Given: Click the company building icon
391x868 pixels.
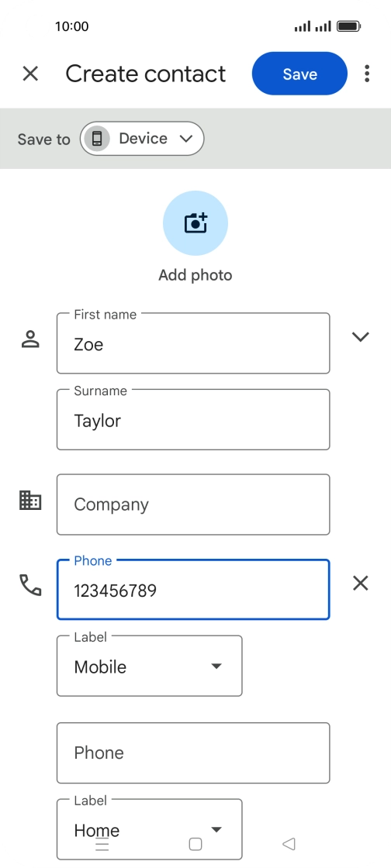Looking at the screenshot, I should click(x=30, y=500).
